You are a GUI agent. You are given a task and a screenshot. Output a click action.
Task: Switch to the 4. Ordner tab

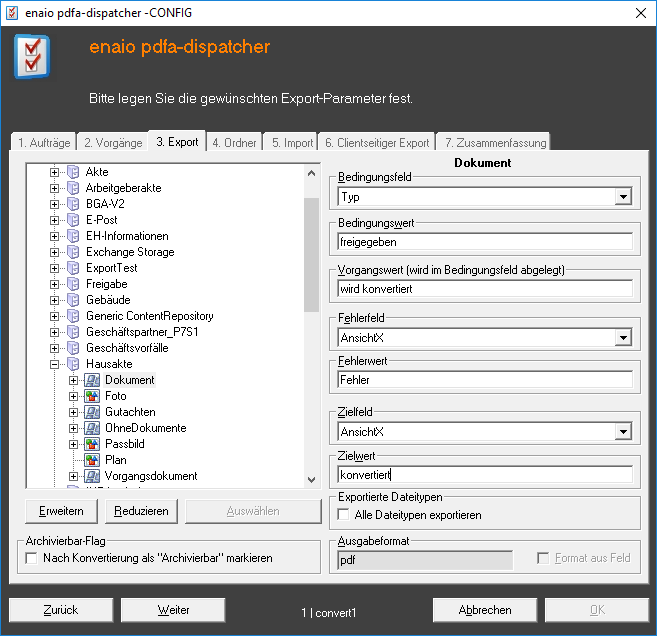tap(234, 143)
